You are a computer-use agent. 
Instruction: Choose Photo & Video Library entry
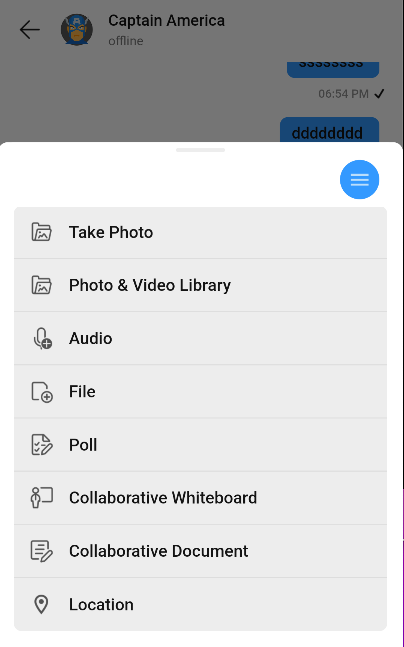(201, 285)
